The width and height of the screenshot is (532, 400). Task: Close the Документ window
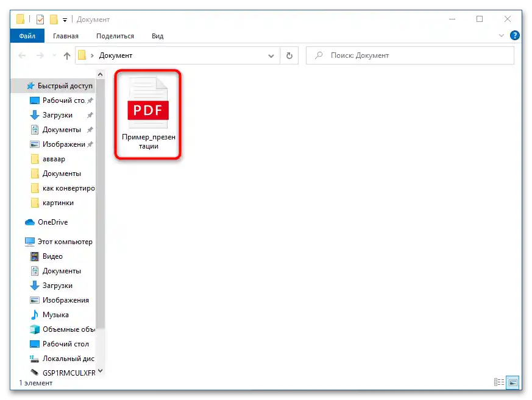pos(507,19)
